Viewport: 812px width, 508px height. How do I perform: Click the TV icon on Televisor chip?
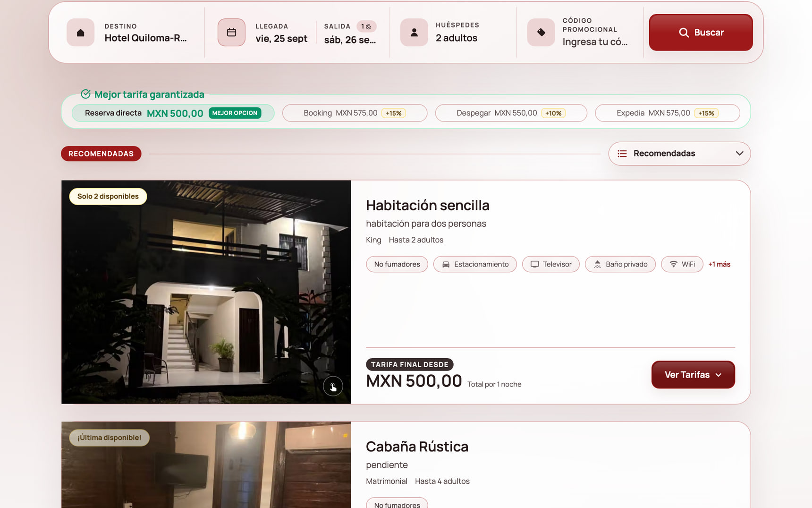coord(534,264)
